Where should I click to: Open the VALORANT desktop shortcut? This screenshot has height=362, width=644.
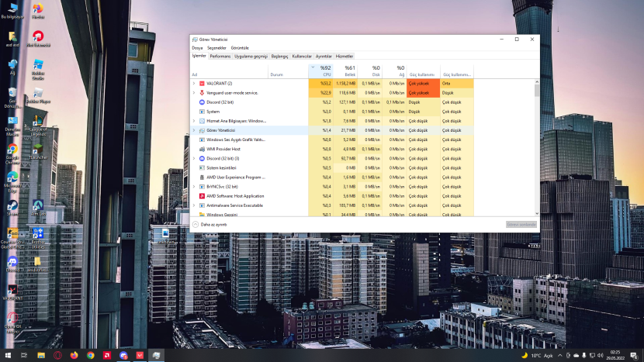click(x=12, y=292)
